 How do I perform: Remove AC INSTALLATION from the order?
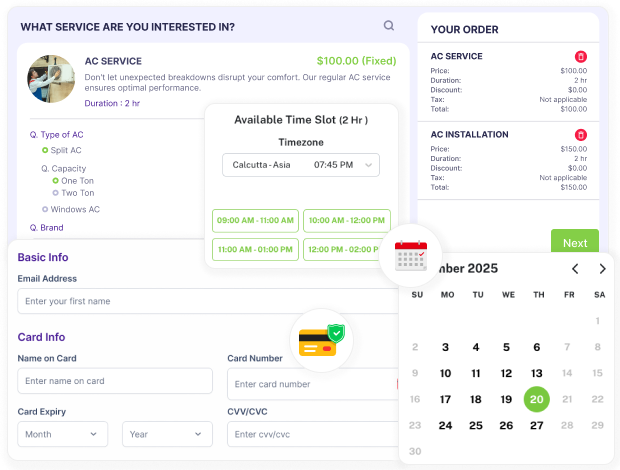580,135
